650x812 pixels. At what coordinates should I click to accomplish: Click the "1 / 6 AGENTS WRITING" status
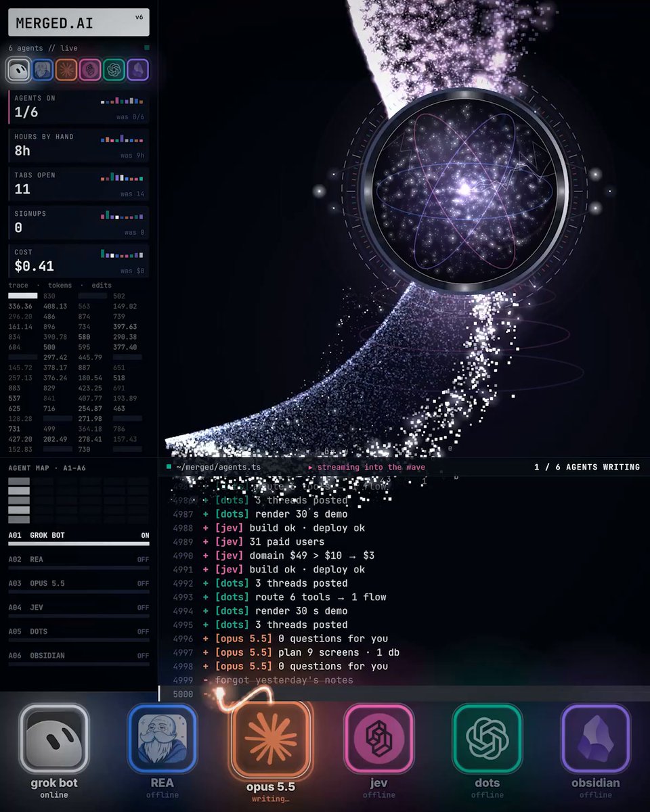coord(587,467)
